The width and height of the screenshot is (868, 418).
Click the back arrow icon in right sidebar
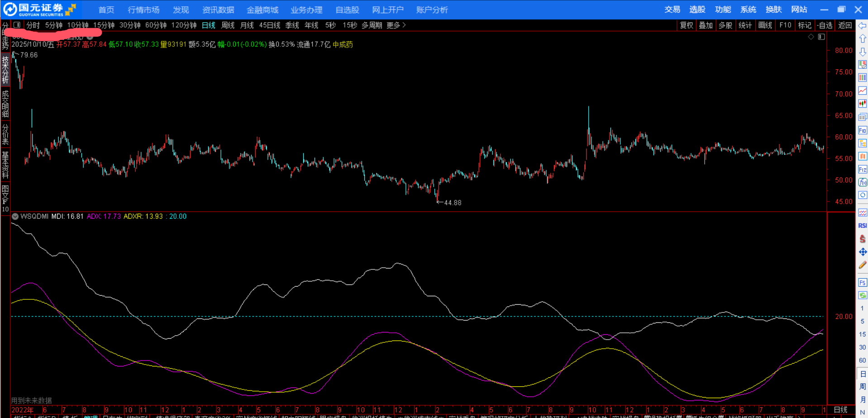point(863,26)
